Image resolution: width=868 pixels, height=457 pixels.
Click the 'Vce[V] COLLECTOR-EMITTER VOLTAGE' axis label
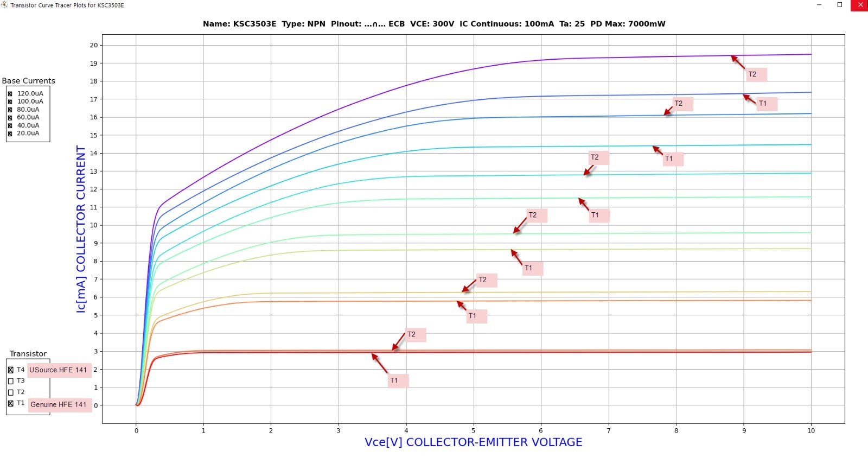coord(474,442)
